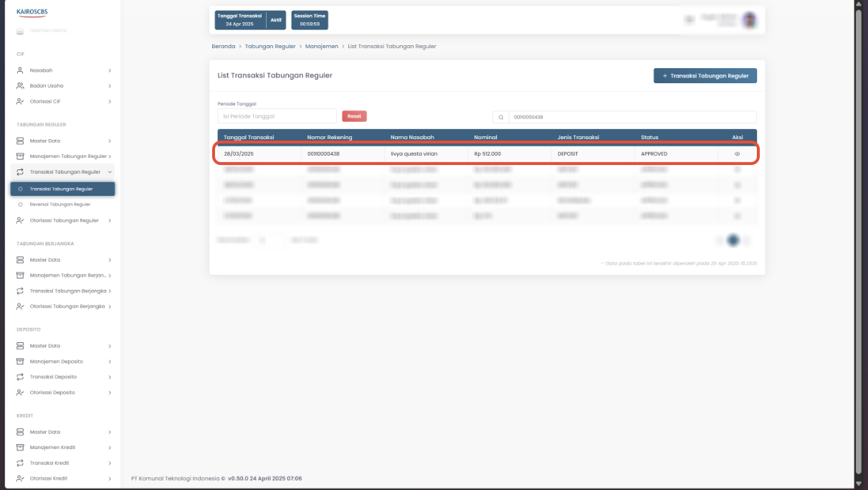868x490 pixels.
Task: Click the Transaksi Kredit arrows icon
Action: pyautogui.click(x=21, y=463)
